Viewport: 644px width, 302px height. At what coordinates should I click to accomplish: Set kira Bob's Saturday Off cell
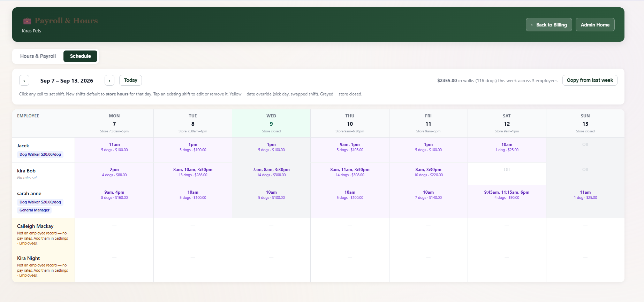point(507,174)
